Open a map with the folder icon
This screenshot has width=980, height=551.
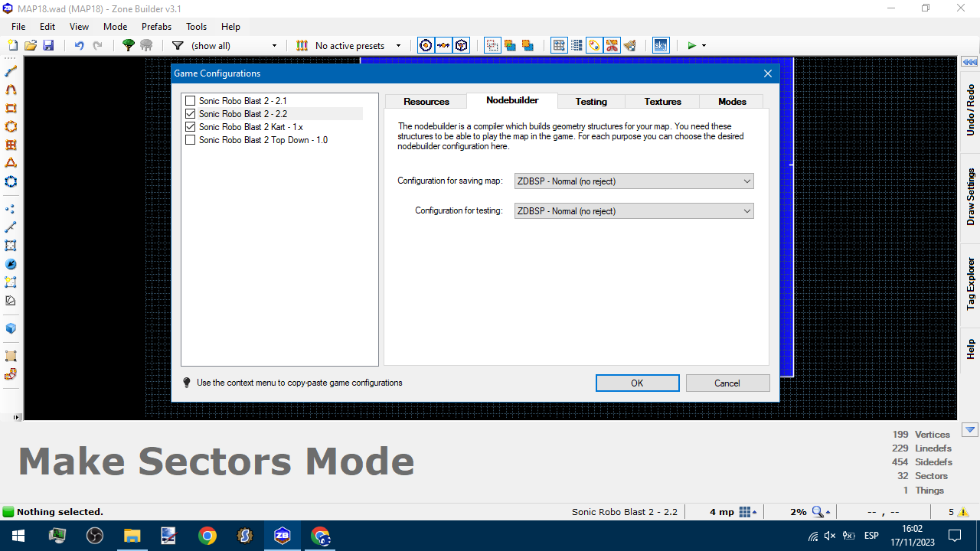pos(31,46)
